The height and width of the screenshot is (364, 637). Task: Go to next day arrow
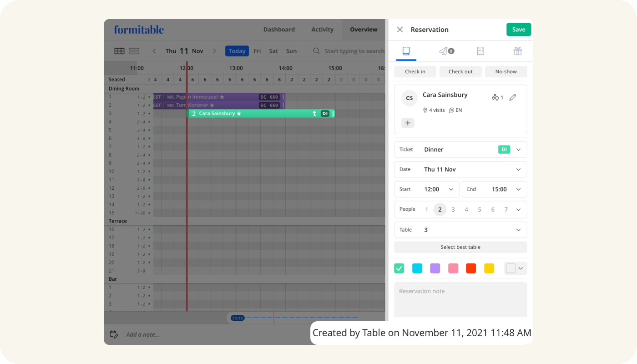coord(214,51)
